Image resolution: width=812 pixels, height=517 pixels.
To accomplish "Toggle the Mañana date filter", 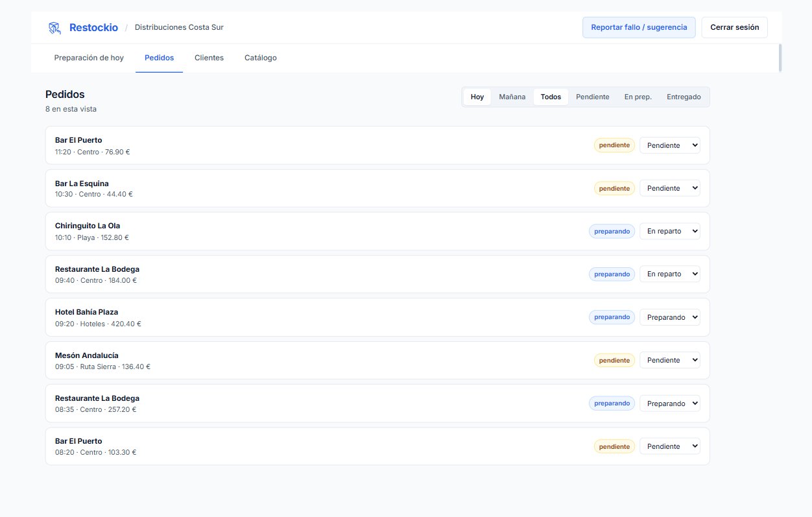I will (x=512, y=97).
